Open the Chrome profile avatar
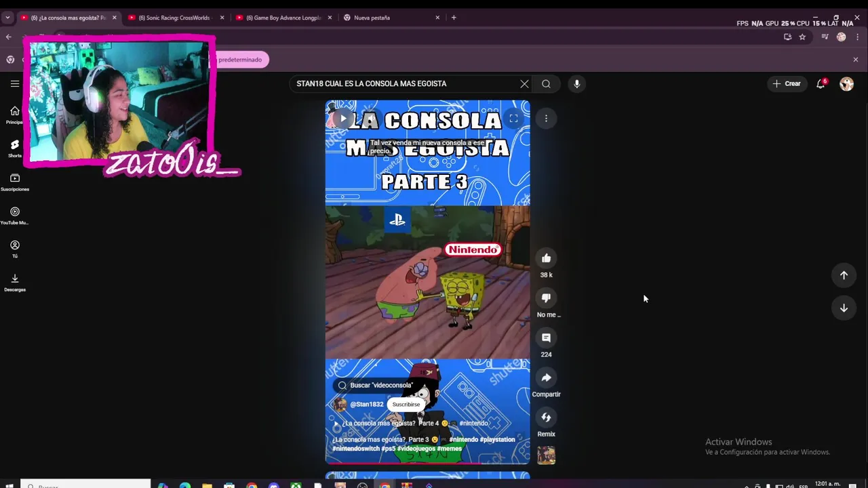 (x=842, y=37)
